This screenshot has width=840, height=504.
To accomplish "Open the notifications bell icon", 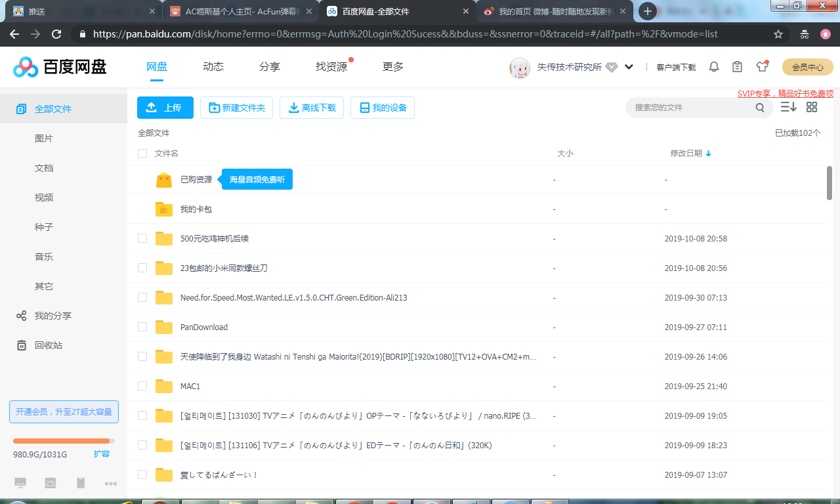I will 713,66.
